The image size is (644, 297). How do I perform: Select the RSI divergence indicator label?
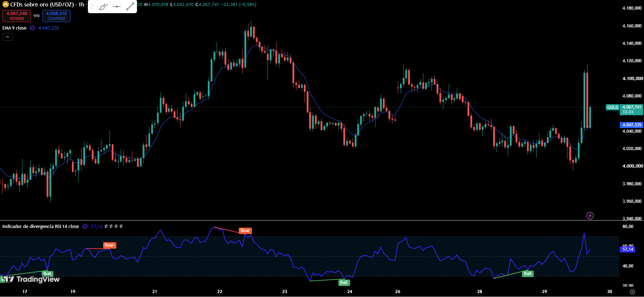click(x=41, y=226)
